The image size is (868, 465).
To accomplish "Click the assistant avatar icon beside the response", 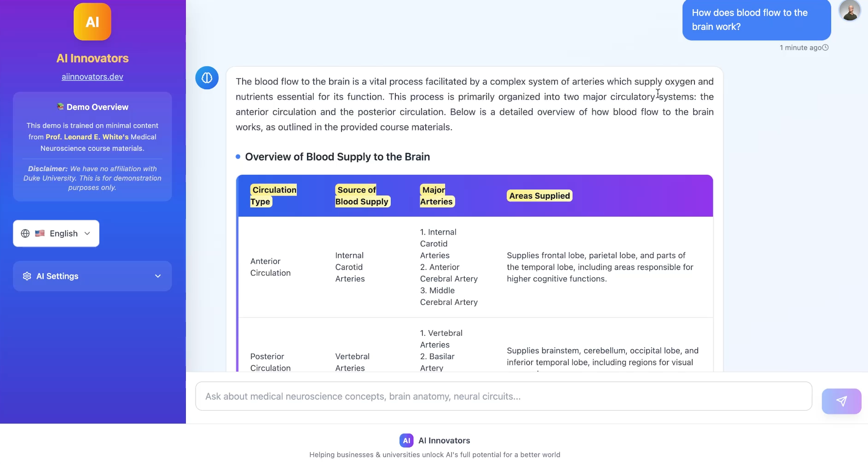I will (207, 78).
